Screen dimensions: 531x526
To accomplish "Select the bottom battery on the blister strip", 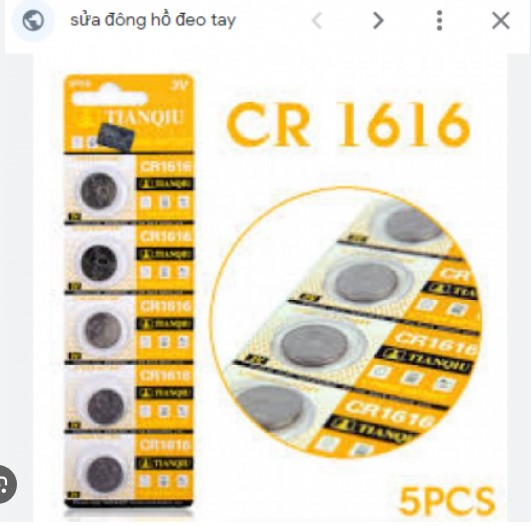I will click(105, 475).
